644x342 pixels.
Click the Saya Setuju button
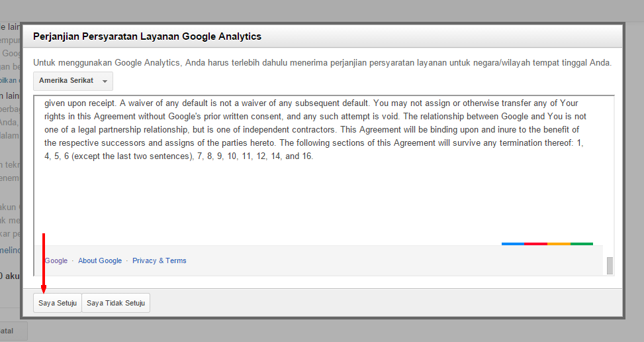[58, 303]
